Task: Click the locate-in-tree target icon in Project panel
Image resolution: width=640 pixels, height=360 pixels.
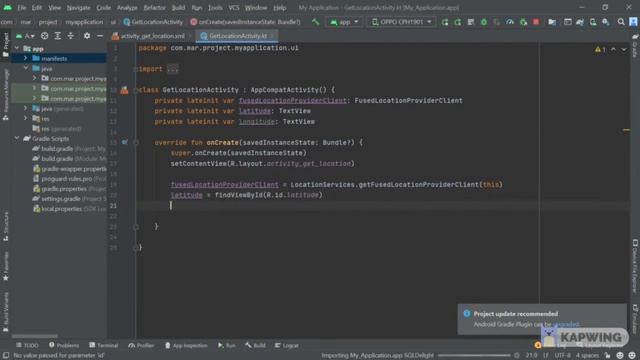Action: coord(44,36)
